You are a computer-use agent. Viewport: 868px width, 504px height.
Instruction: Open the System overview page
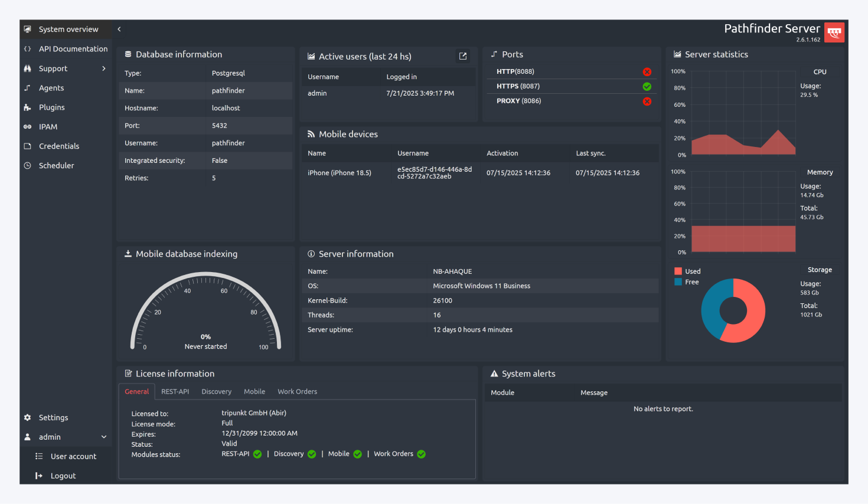[x=67, y=29]
